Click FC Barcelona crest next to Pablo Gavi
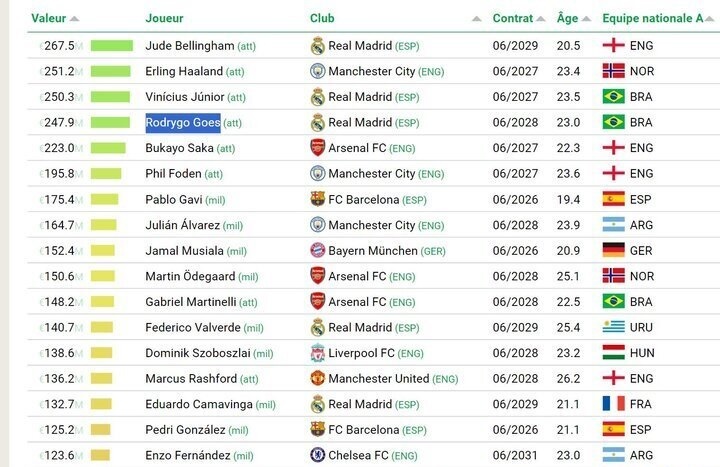Screen dimensions: 720x467 [318, 200]
